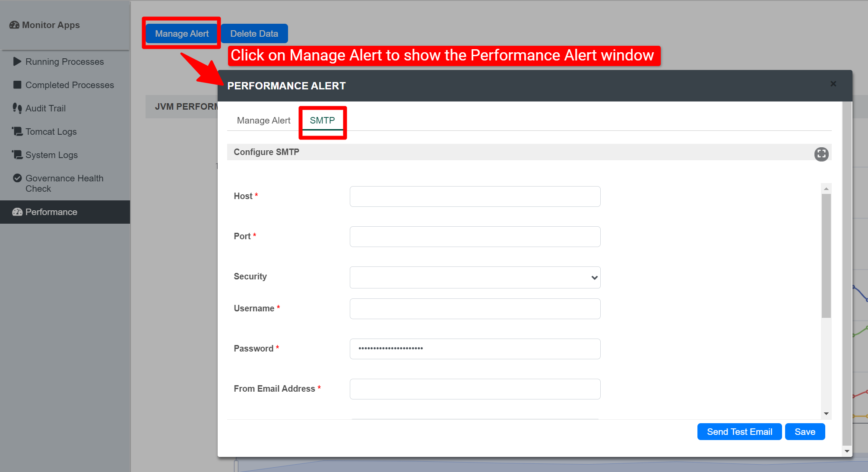Click the Tomcat Logs scroll icon
The image size is (868, 472).
click(17, 131)
